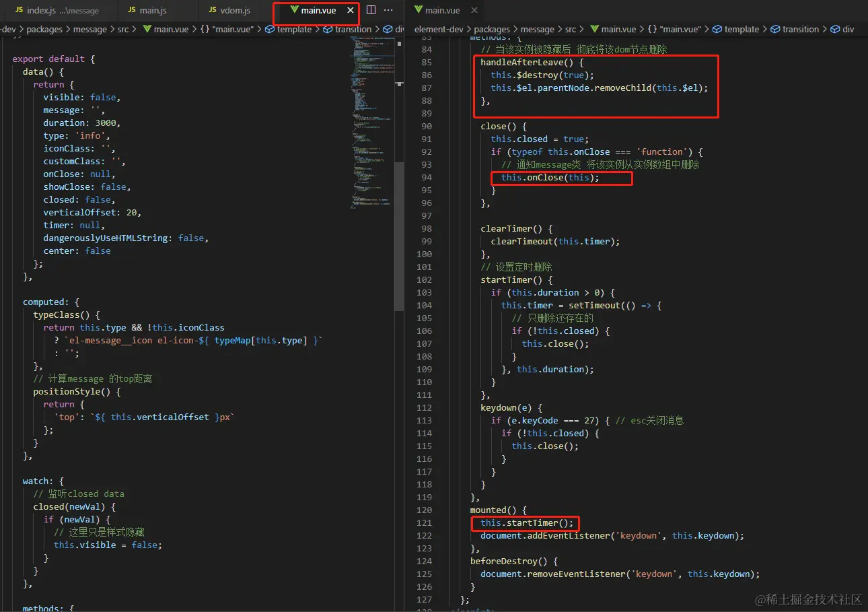This screenshot has height=612, width=868.
Task: Click 'keydown(e) {' on line 112
Action: point(511,408)
